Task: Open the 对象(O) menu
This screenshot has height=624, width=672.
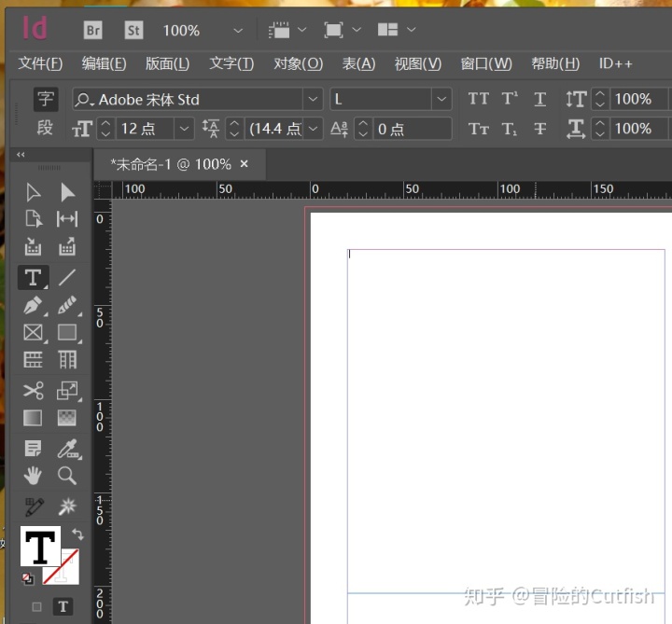Action: (299, 63)
